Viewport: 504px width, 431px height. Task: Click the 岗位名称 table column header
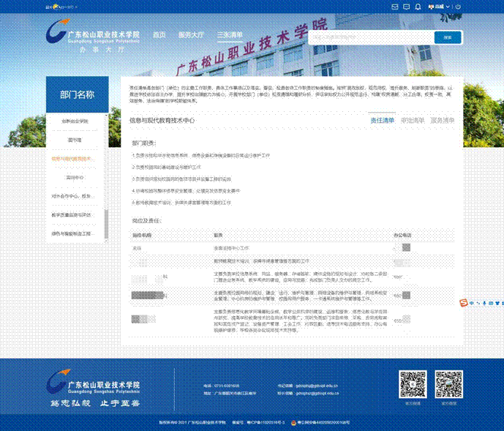tap(142, 236)
